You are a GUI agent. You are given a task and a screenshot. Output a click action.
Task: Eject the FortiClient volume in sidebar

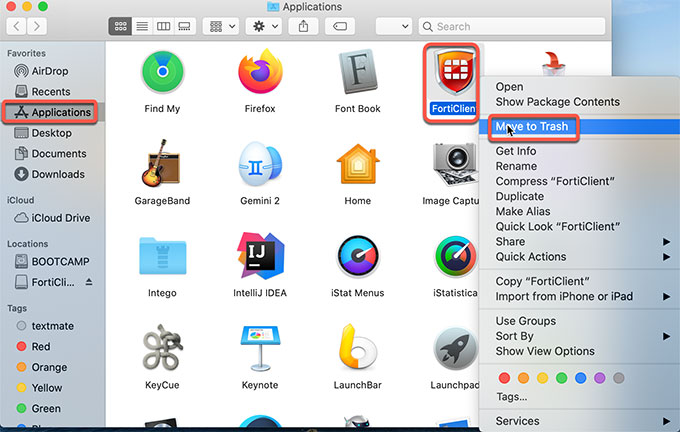[x=87, y=282]
